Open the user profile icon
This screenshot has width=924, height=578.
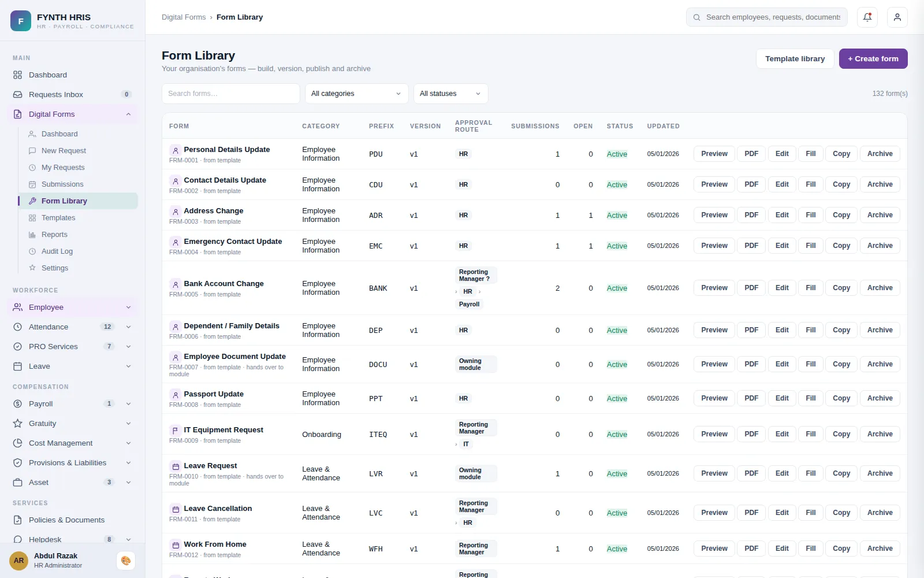point(897,17)
